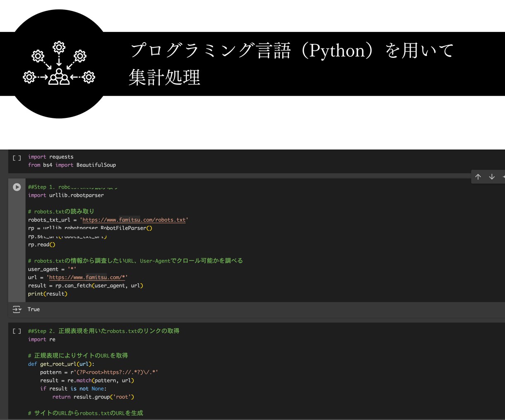
Task: Toggle the True output display icon
Action: coord(17,309)
